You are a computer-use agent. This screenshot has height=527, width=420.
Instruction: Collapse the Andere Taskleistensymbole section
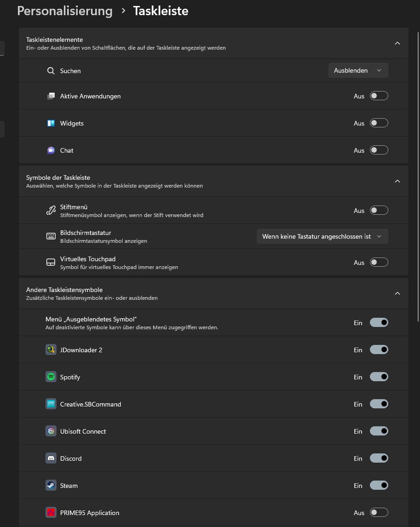(397, 293)
